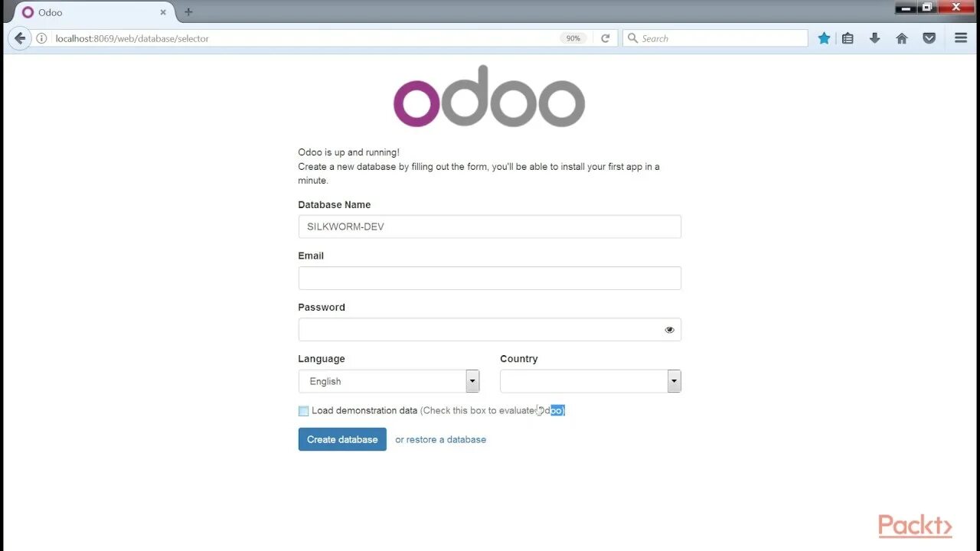The width and height of the screenshot is (980, 551).
Task: Click the 'Odoo is up and running!' text
Action: tap(348, 152)
